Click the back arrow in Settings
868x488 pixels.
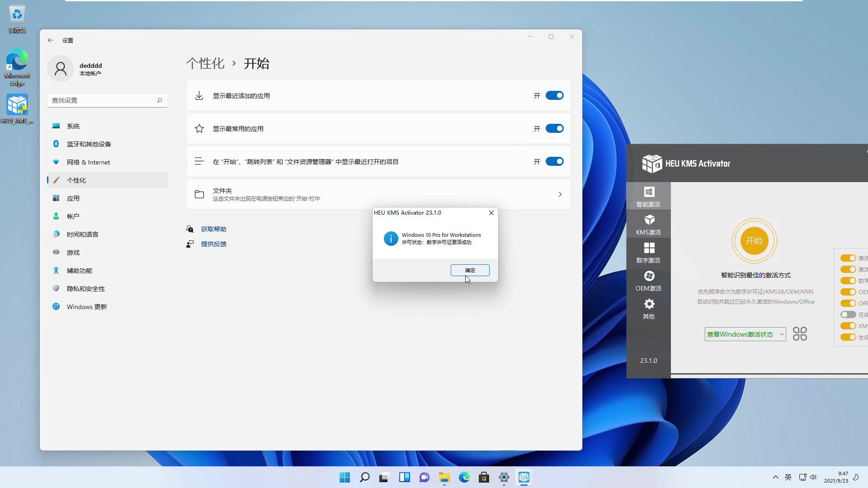click(50, 40)
